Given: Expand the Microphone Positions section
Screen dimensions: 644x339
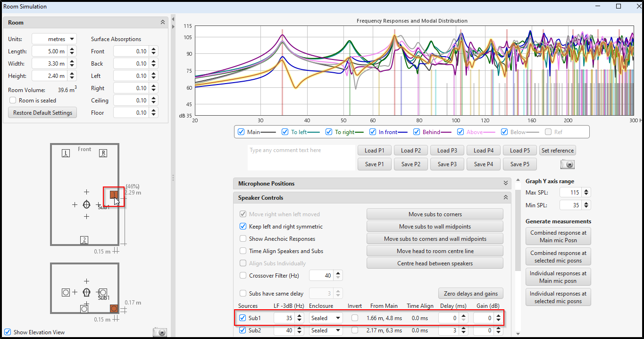Looking at the screenshot, I should click(506, 183).
